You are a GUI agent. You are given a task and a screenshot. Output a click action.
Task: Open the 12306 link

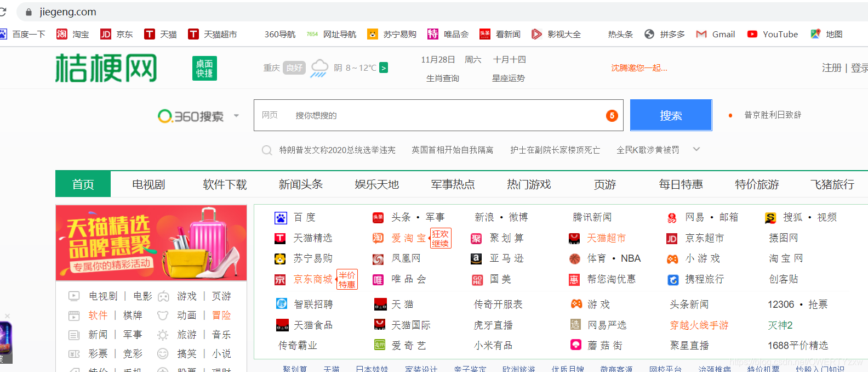[781, 305]
